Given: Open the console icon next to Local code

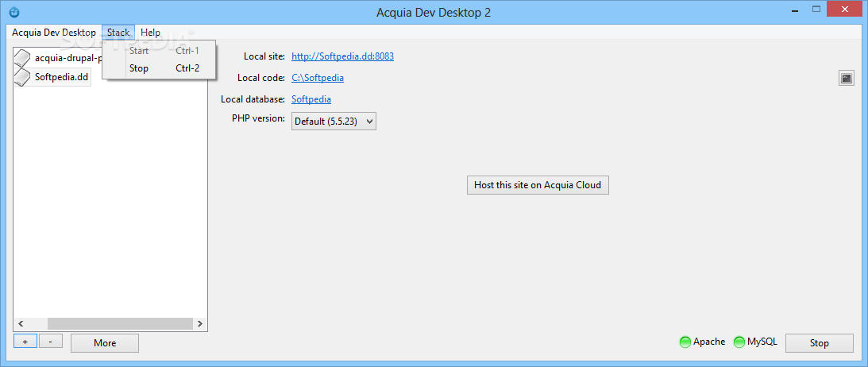Looking at the screenshot, I should tap(846, 78).
